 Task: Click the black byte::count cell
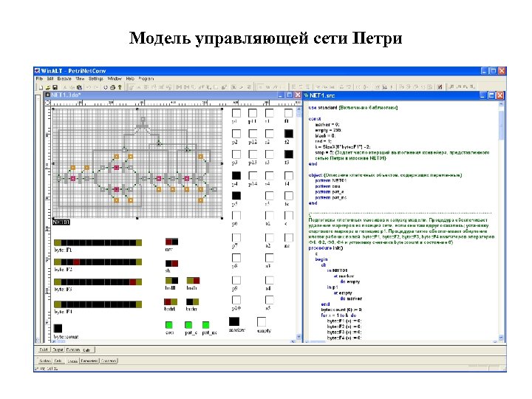pos(58,328)
